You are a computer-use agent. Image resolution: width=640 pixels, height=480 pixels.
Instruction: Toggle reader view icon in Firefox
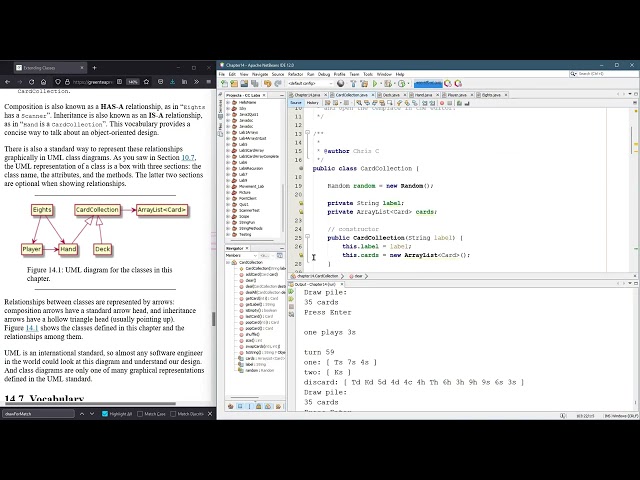(119, 82)
